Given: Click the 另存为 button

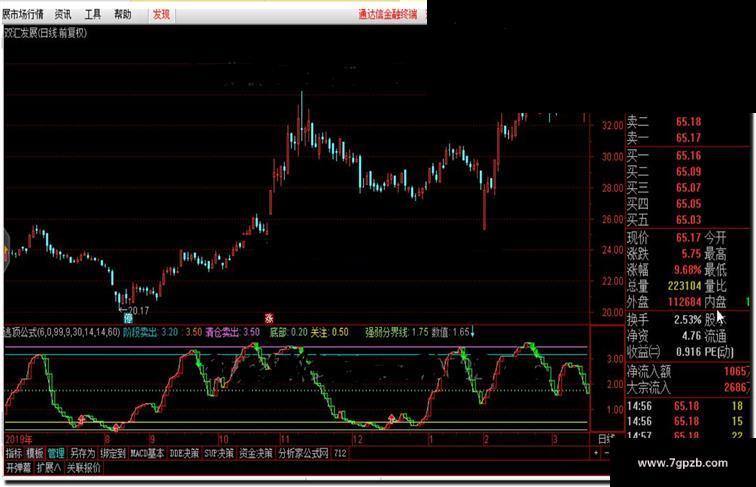Looking at the screenshot, I should tap(82, 453).
